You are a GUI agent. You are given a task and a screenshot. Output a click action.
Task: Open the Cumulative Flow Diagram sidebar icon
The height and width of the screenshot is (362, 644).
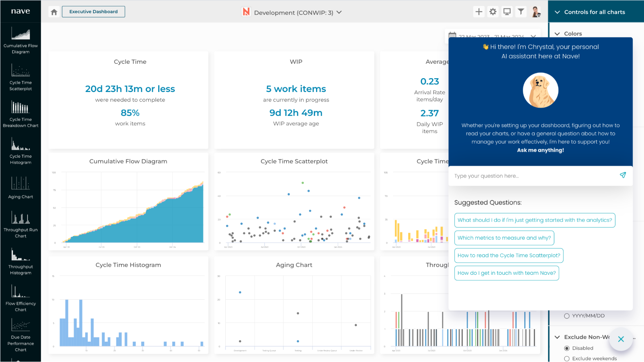coord(21,34)
